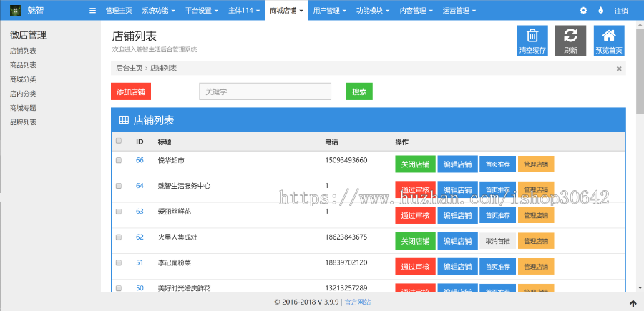This screenshot has width=644, height=311.
Task: Expand the 主体114 dropdown menu
Action: (244, 11)
